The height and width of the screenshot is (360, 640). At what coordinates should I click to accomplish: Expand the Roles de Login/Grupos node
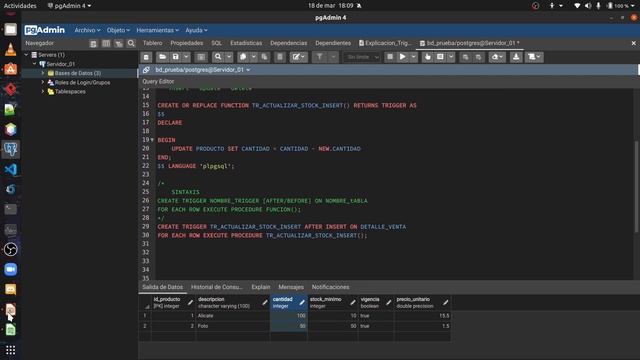pos(43,82)
